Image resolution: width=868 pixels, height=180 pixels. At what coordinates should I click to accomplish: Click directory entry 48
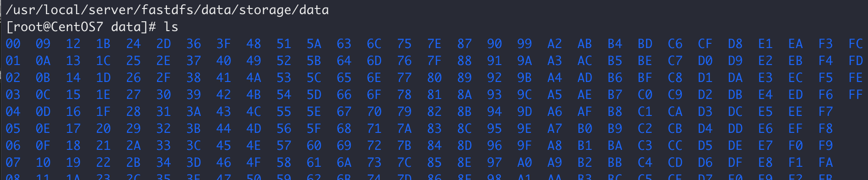254,44
